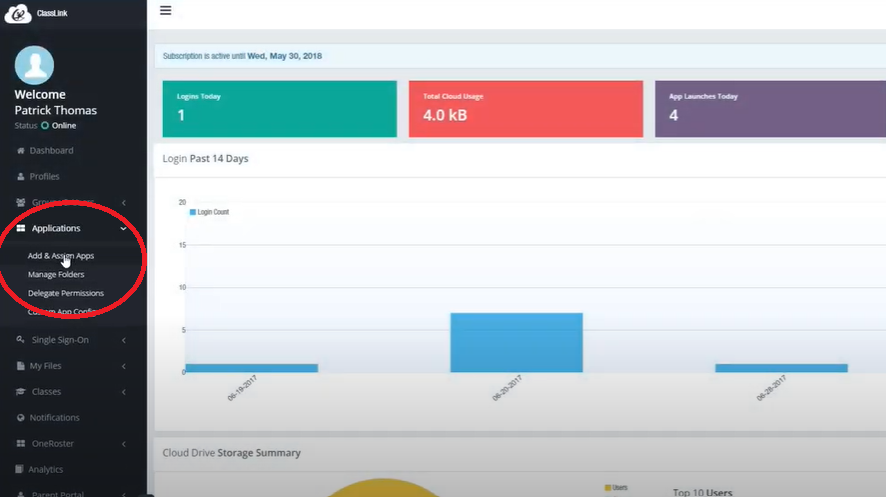Collapse the Applications chevron
This screenshot has height=497, width=886.
click(x=123, y=229)
